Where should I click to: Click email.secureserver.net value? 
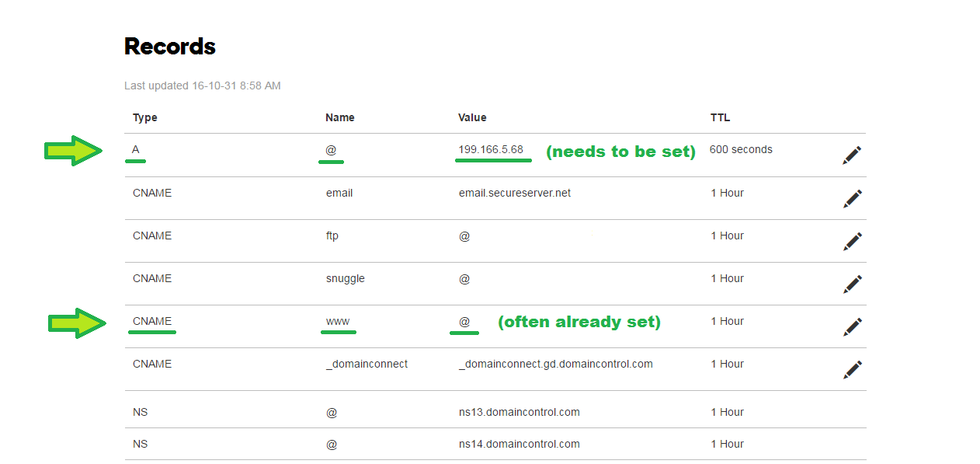pyautogui.click(x=514, y=193)
